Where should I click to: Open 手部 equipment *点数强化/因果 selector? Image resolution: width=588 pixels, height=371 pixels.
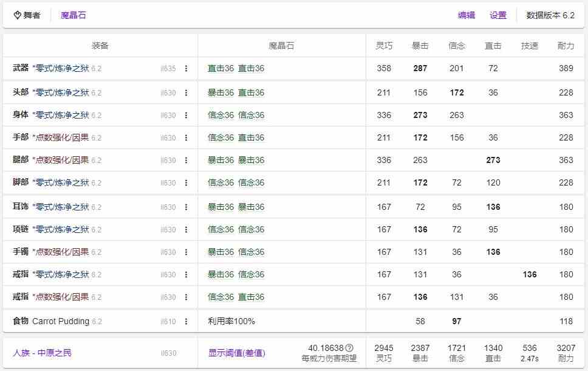[x=60, y=138]
